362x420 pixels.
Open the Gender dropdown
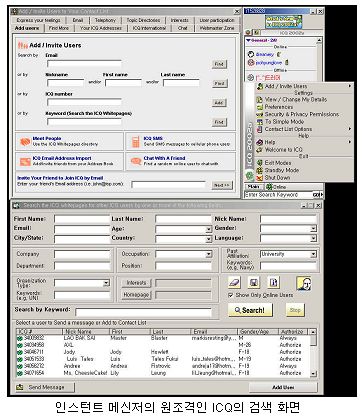click(313, 229)
